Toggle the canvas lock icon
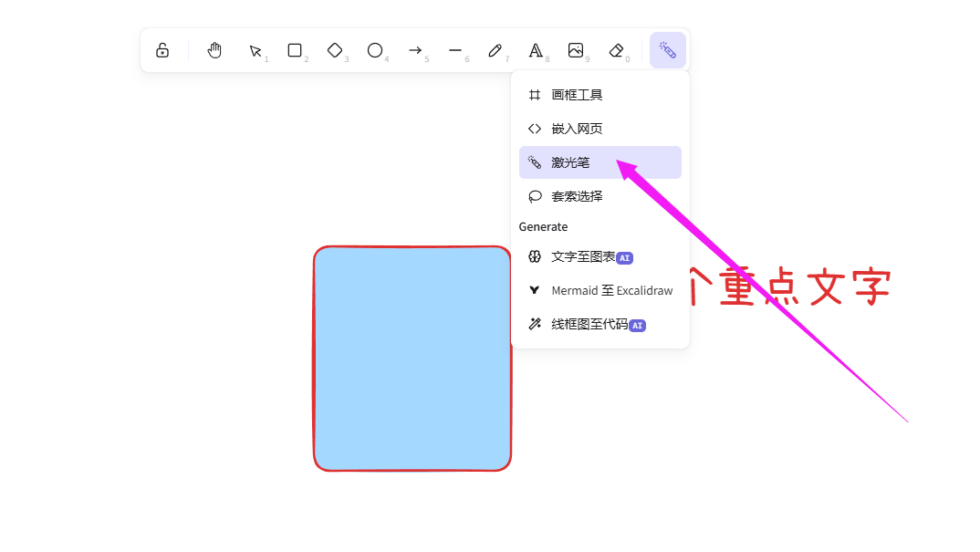 tap(162, 50)
